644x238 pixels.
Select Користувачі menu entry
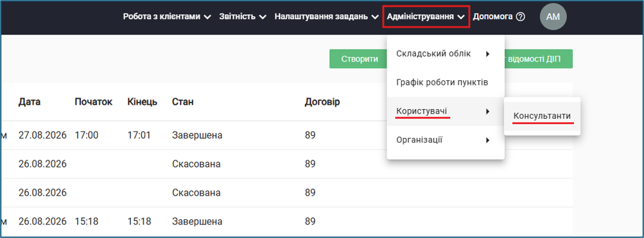click(x=445, y=111)
